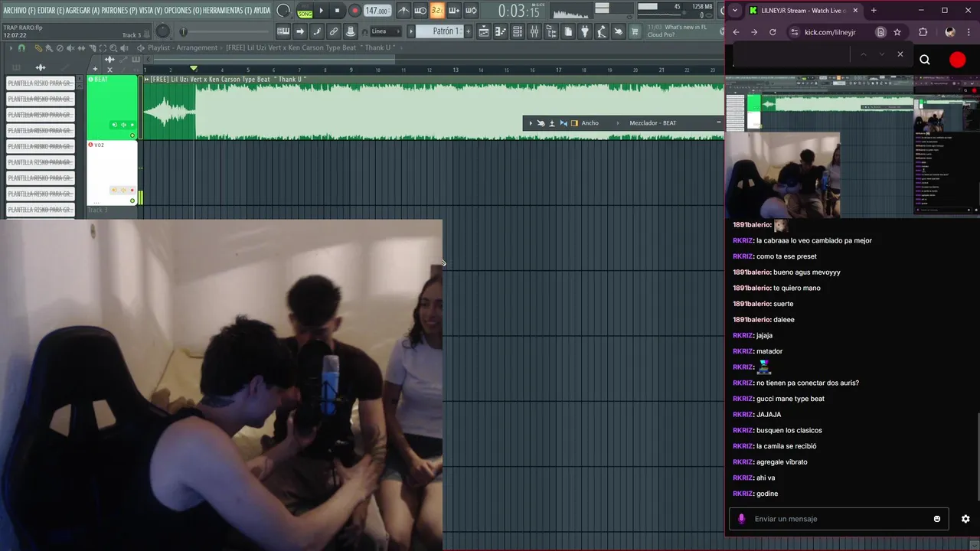Adjust the main volume knob
Image resolution: width=980 pixels, height=551 pixels.
pyautogui.click(x=163, y=31)
